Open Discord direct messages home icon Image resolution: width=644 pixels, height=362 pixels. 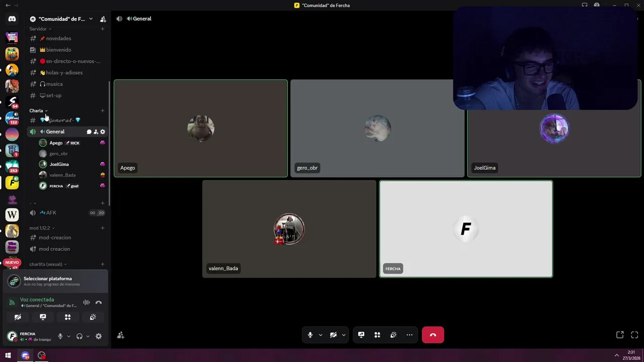pyautogui.click(x=12, y=19)
